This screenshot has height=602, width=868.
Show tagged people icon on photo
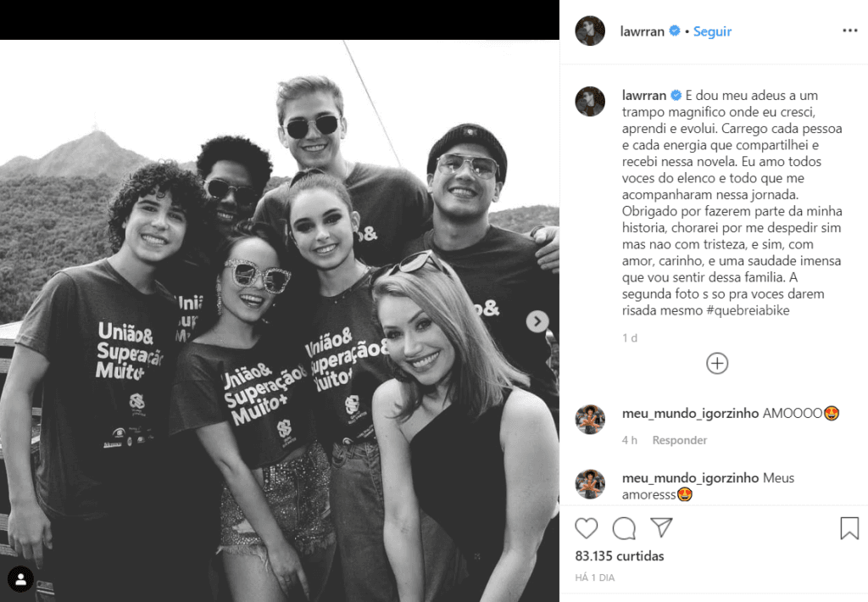21,579
